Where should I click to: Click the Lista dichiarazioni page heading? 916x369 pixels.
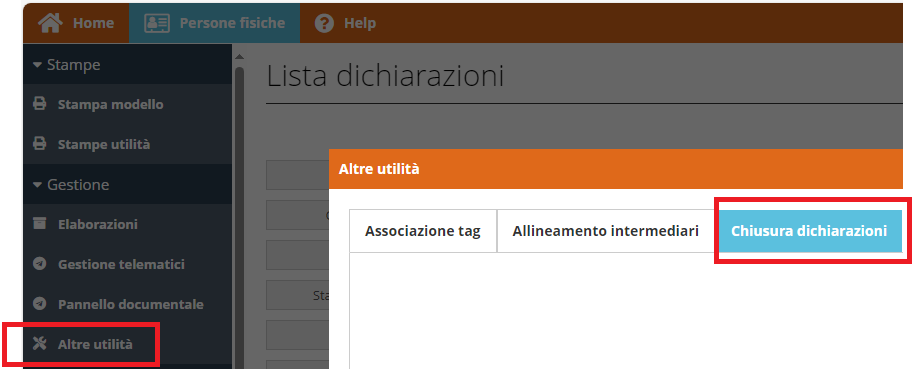click(385, 76)
